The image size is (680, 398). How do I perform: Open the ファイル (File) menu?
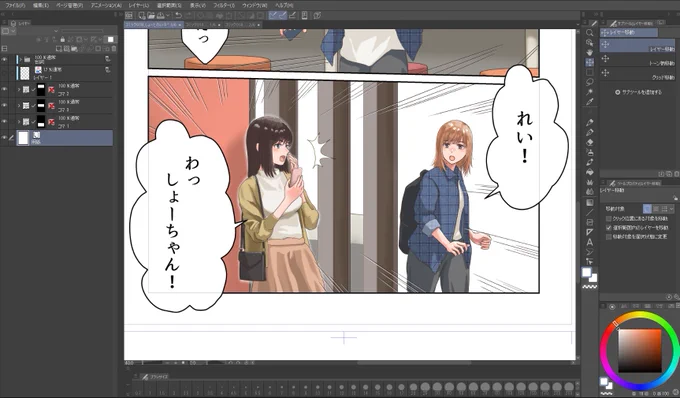[x=15, y=5]
